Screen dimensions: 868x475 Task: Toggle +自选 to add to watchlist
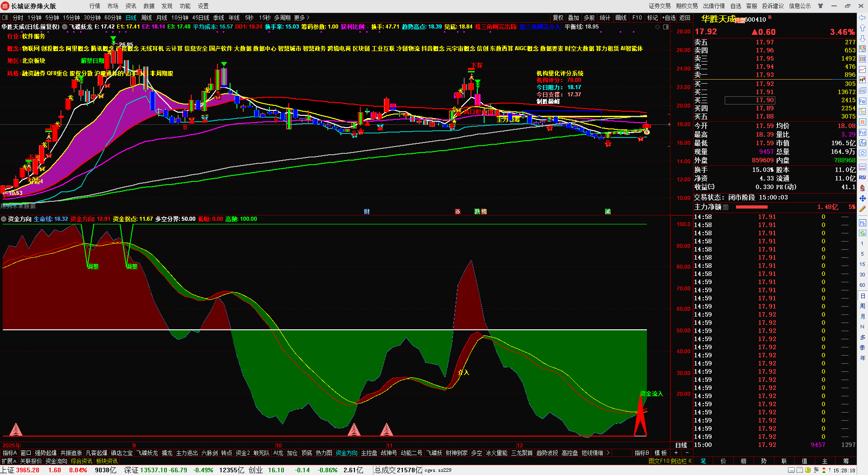click(x=669, y=18)
